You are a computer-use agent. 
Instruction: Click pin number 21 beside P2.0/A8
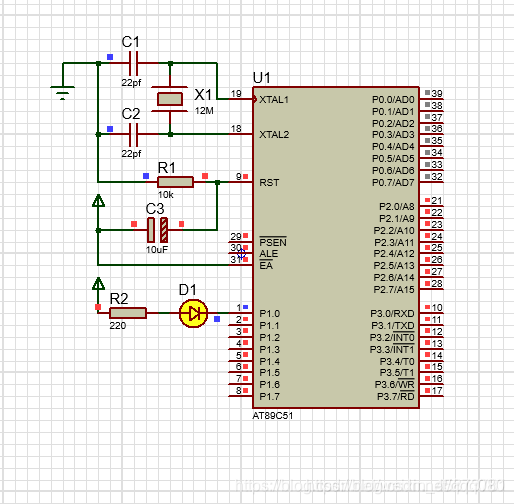pyautogui.click(x=437, y=201)
